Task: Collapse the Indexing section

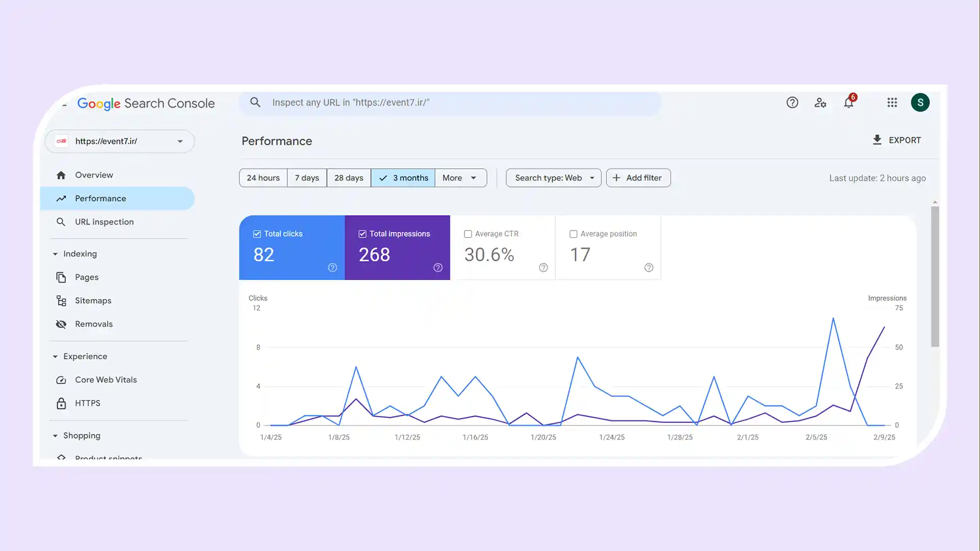Action: [x=55, y=254]
